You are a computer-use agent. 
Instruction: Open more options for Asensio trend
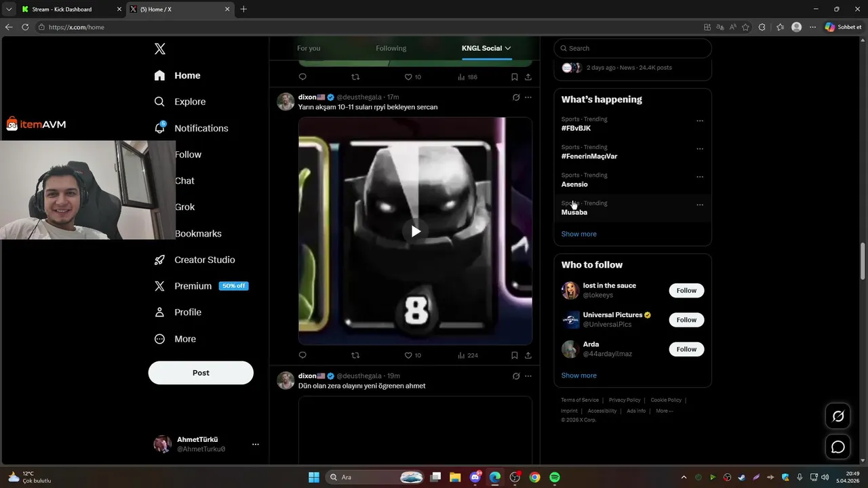[700, 177]
